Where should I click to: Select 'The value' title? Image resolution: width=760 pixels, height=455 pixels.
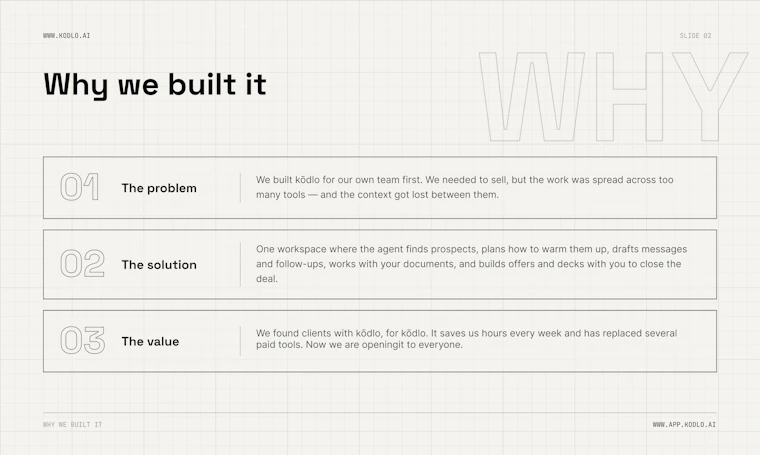pyautogui.click(x=150, y=341)
